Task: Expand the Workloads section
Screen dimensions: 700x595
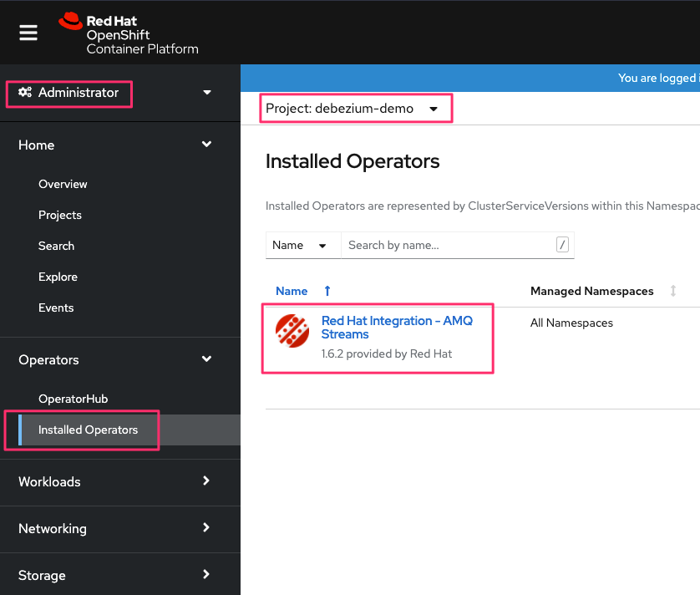Action: (x=114, y=481)
